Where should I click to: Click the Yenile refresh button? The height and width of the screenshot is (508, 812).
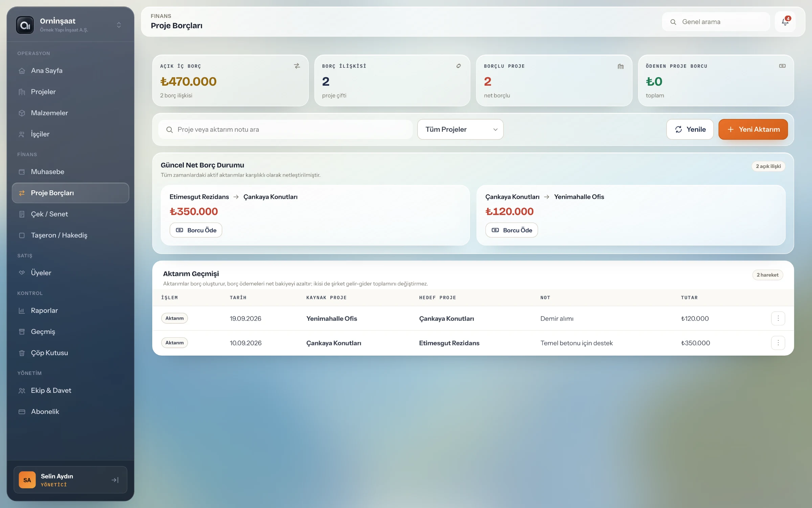(690, 129)
